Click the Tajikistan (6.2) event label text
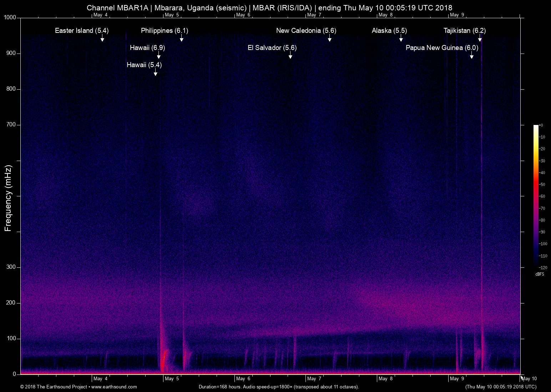The image size is (551, 392). (464, 31)
